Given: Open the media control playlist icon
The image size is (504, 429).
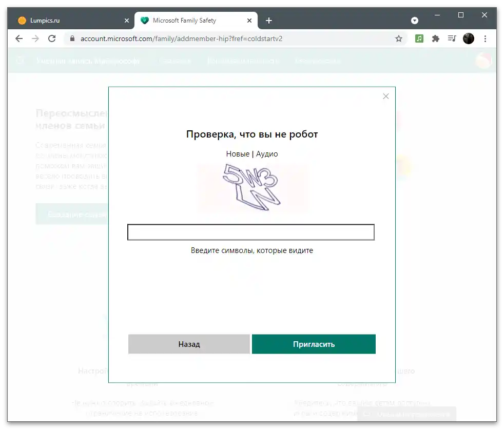Looking at the screenshot, I should (x=452, y=38).
